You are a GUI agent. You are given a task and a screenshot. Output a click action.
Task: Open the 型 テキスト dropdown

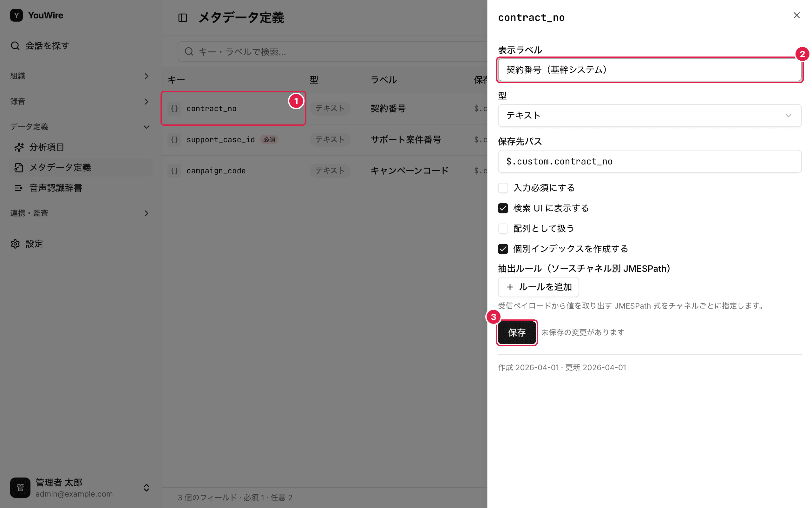[650, 116]
